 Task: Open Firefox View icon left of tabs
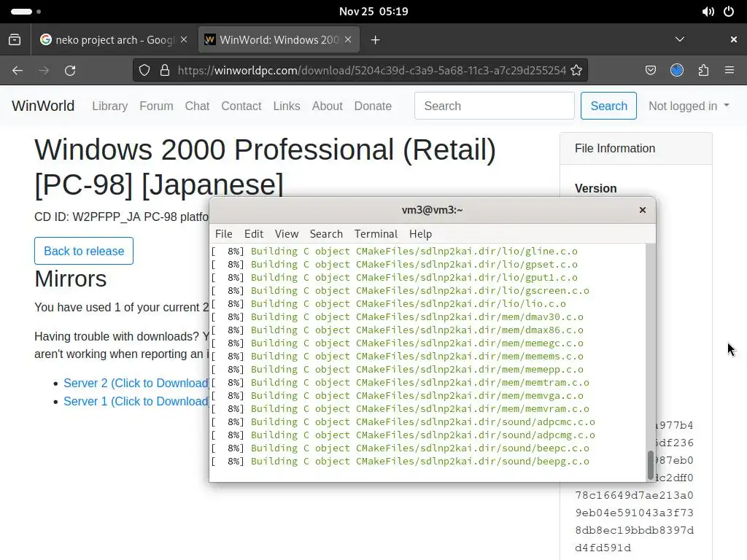pos(15,39)
